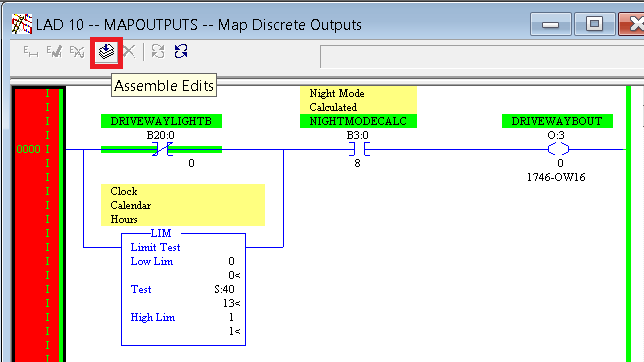
Task: Select the B3:0 bit 8 contact
Action: click(359, 149)
